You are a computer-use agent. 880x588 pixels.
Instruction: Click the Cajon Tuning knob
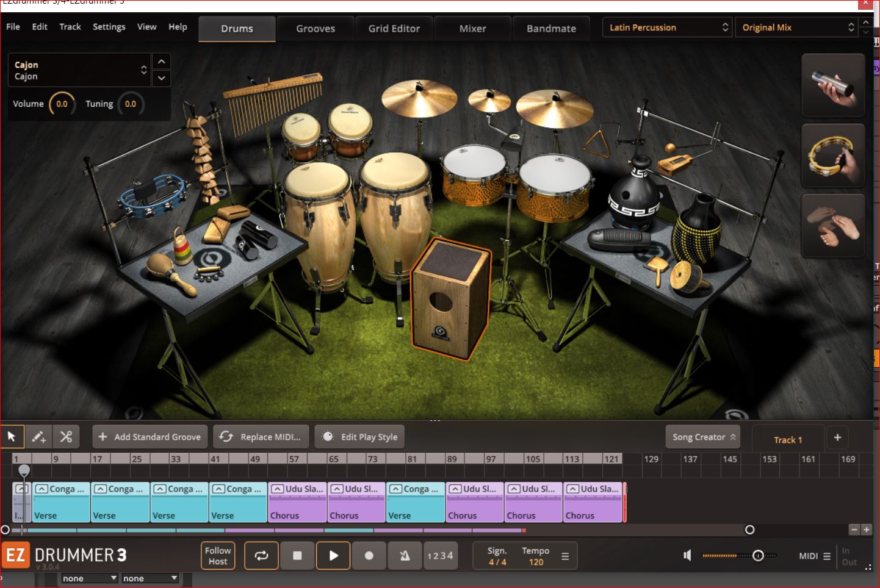[131, 104]
